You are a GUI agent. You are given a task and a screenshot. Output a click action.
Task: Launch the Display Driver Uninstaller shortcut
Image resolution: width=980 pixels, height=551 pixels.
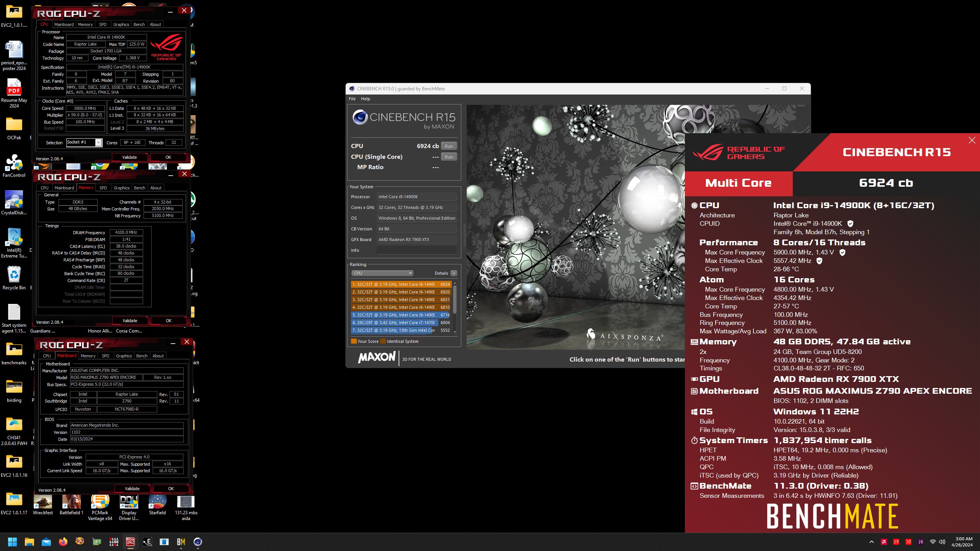(x=129, y=507)
